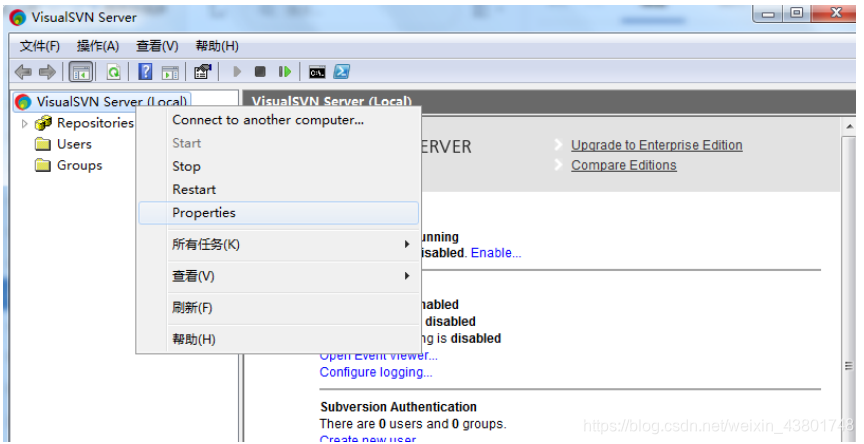Toggle the show/hide action pane icon

[170, 72]
